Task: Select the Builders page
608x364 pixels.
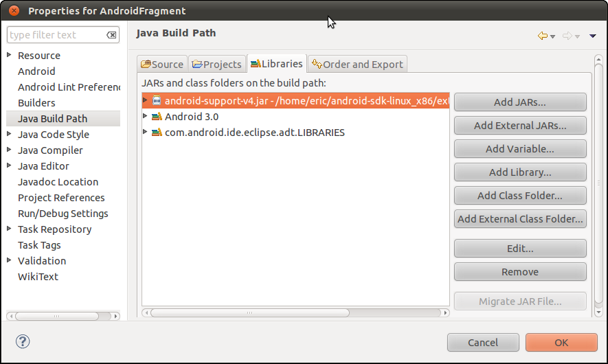Action: coord(36,103)
